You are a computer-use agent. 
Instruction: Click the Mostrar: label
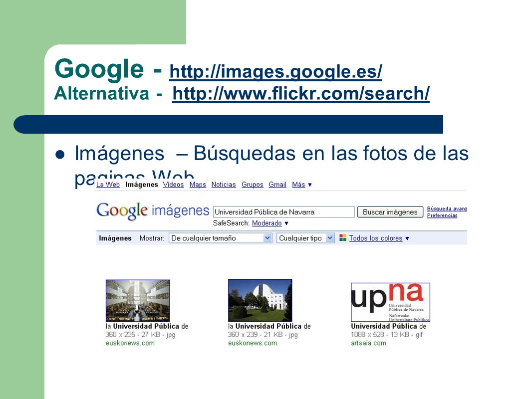tap(152, 238)
